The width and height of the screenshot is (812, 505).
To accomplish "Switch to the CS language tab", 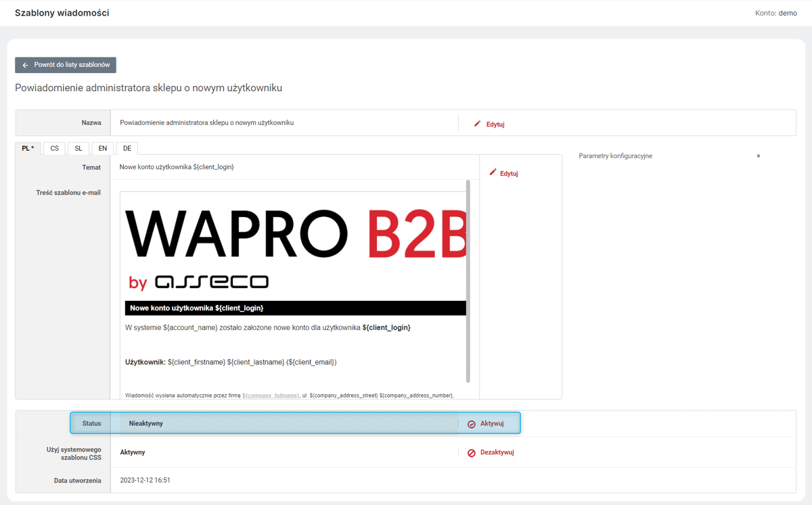I will click(54, 148).
